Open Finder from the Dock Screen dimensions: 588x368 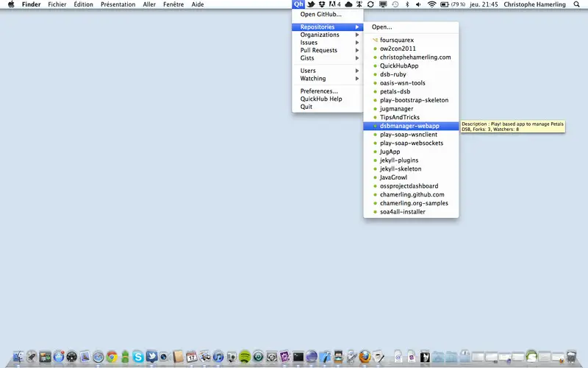(18, 357)
